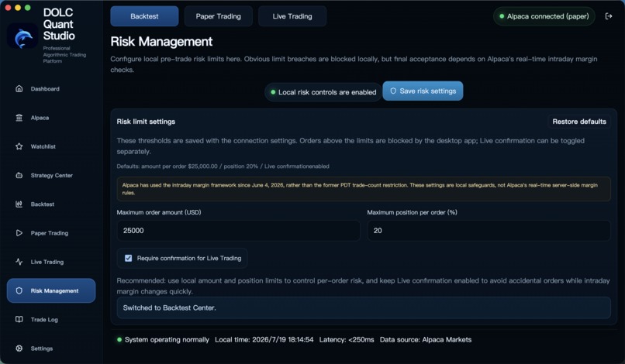Viewport: 625px width, 364px height.
Task: Open Settings in the sidebar
Action: click(x=51, y=349)
